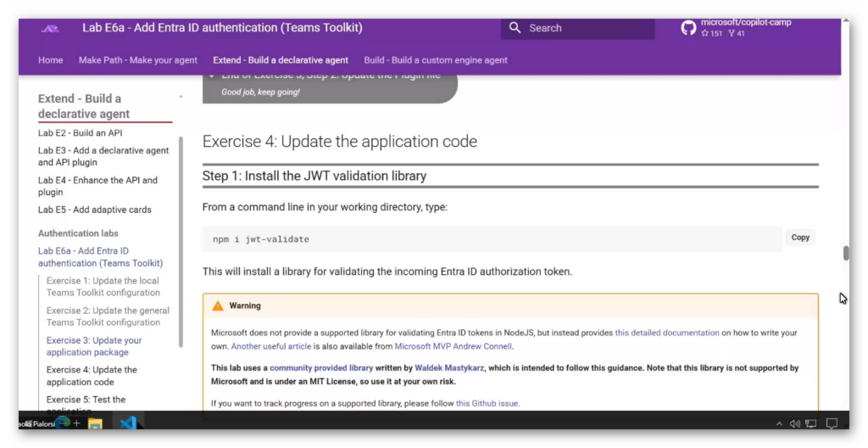Open the detailed documentation link
This screenshot has width=868, height=448.
point(667,333)
